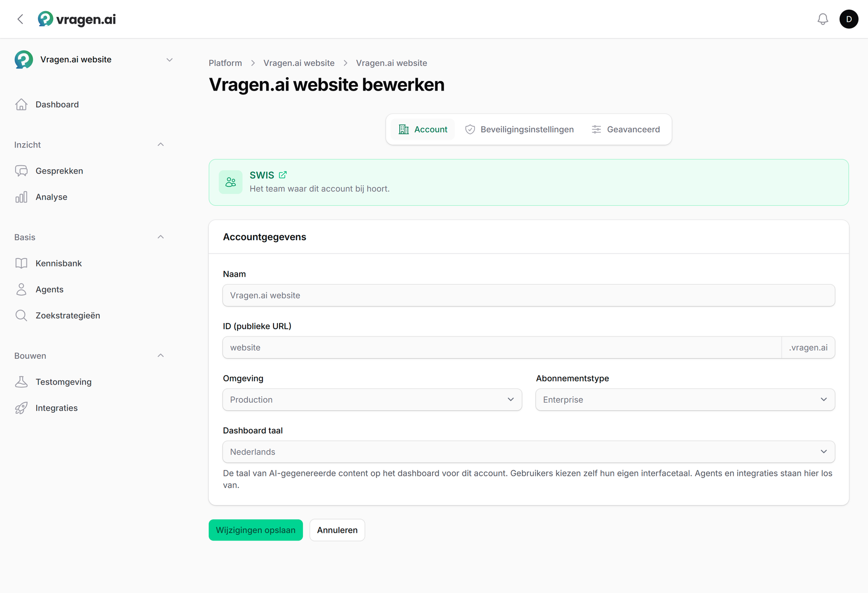868x593 pixels.
Task: Click the Inzicht section label
Action: (x=27, y=145)
